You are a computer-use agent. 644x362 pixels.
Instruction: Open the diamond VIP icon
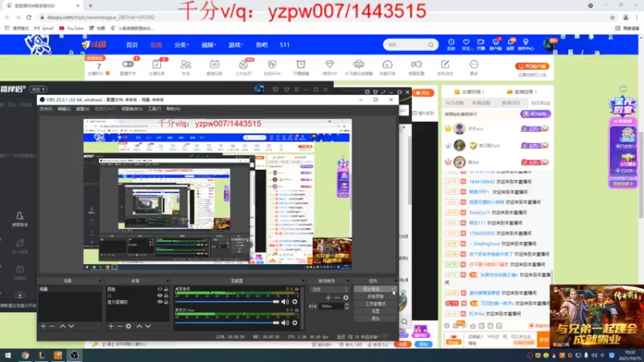click(x=329, y=64)
